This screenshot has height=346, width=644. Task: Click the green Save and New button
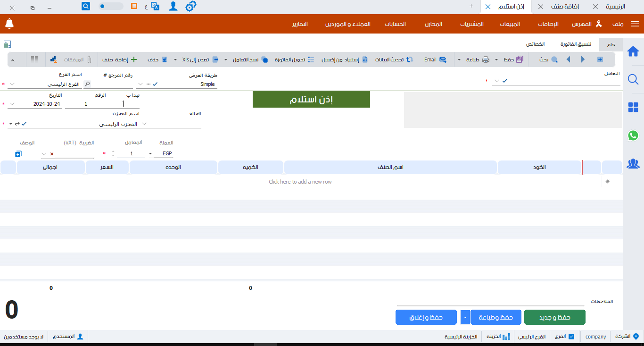[554, 318]
